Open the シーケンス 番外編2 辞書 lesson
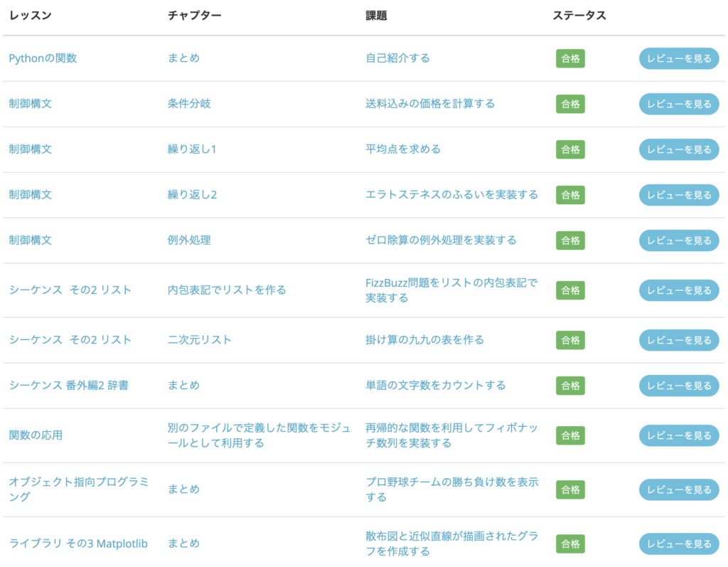This screenshot has width=728, height=567. click(x=68, y=386)
